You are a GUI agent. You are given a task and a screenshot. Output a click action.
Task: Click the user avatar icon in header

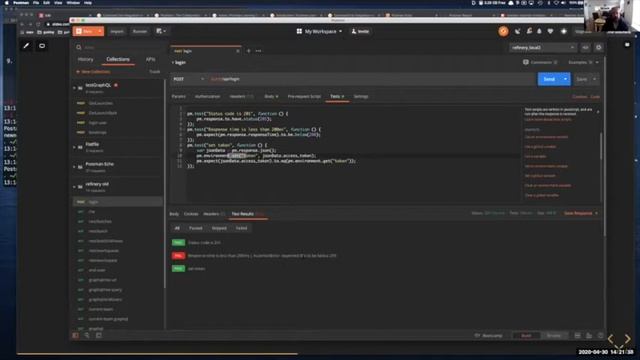564,31
